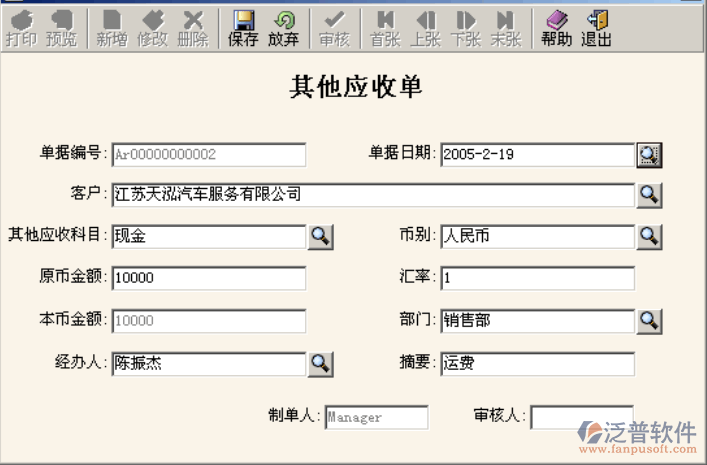Go to the first record (首张)
Image resolution: width=707 pixels, height=465 pixels.
385,29
